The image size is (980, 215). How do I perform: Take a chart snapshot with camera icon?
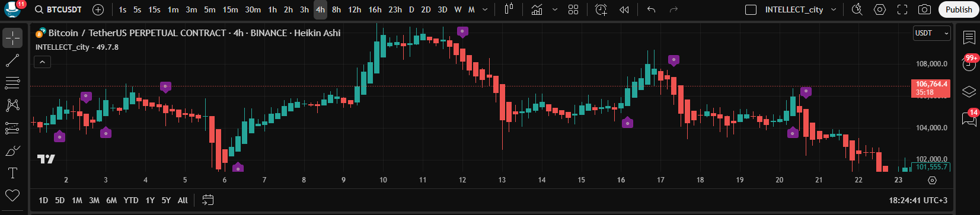[x=924, y=9]
